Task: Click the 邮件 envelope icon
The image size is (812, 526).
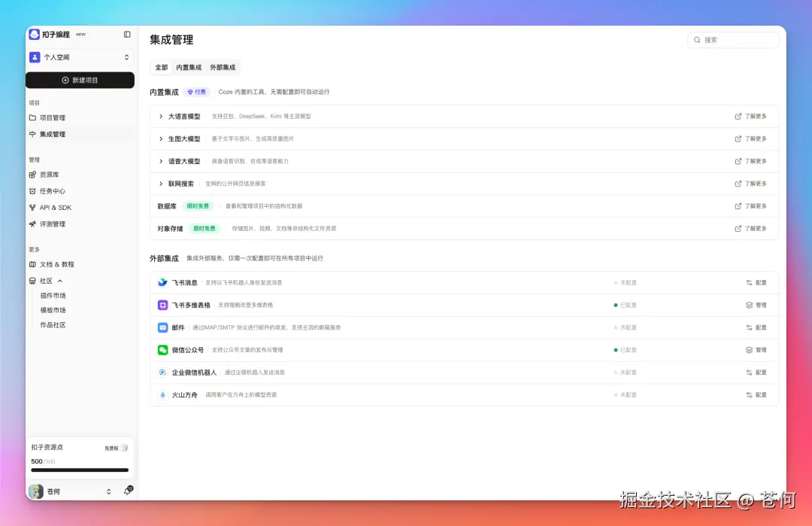Action: 163,327
